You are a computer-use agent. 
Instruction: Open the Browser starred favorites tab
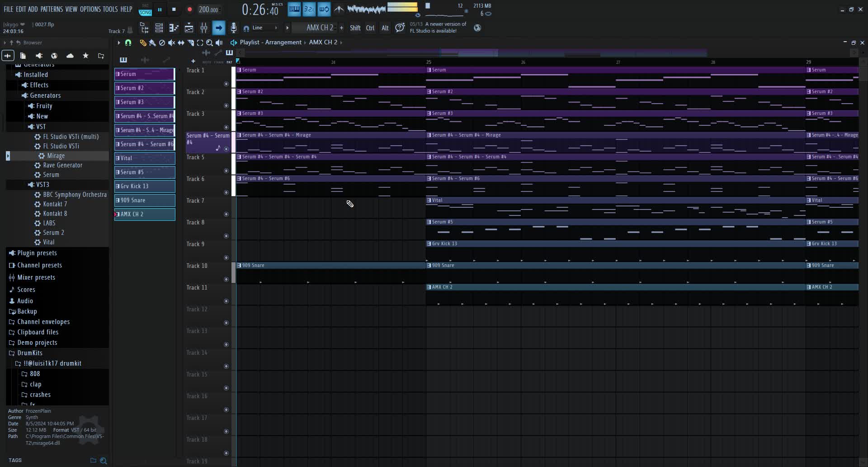point(85,56)
